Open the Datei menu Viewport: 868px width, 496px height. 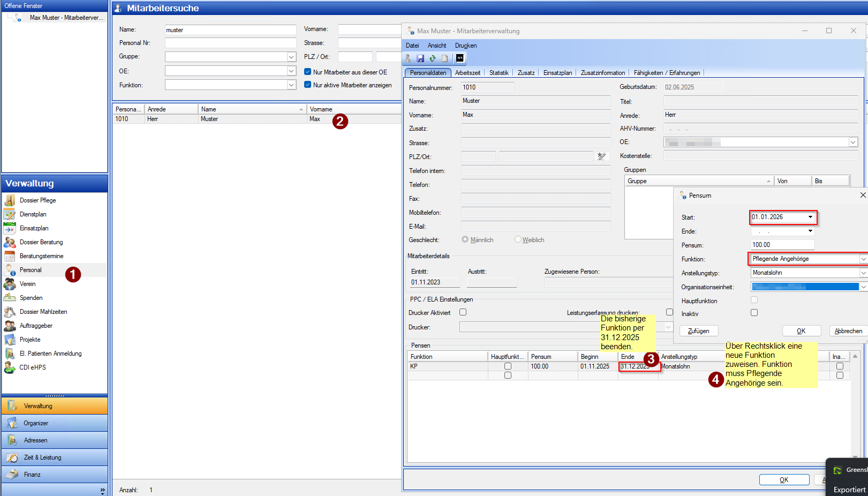tap(412, 46)
